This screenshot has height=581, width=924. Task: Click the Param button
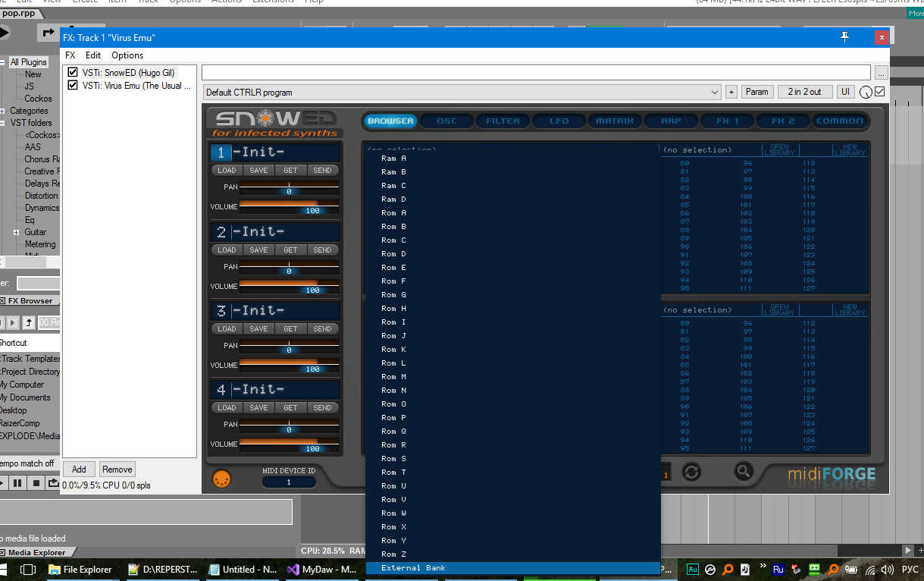point(756,92)
